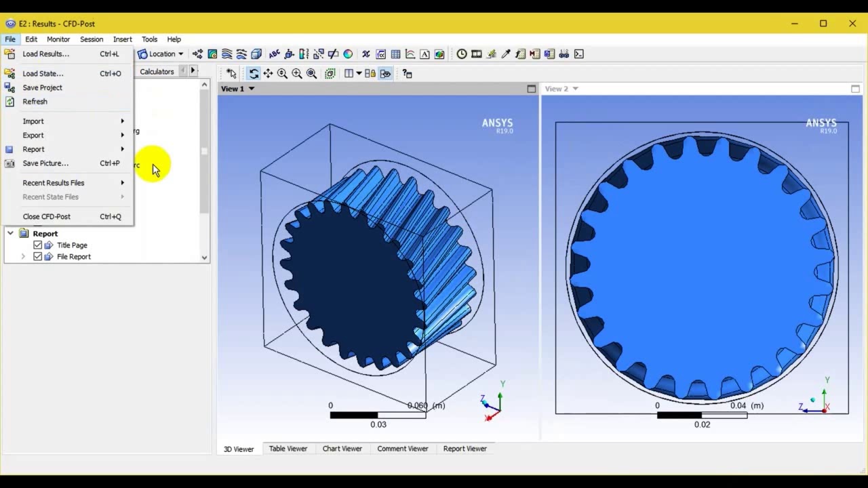The height and width of the screenshot is (488, 868).
Task: Insert a Legend from toolbar
Action: (x=304, y=54)
